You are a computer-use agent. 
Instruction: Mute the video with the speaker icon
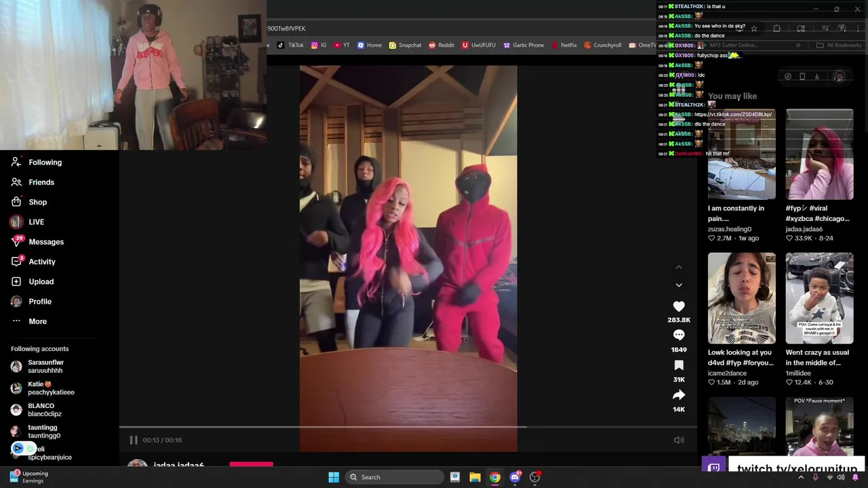pos(679,440)
